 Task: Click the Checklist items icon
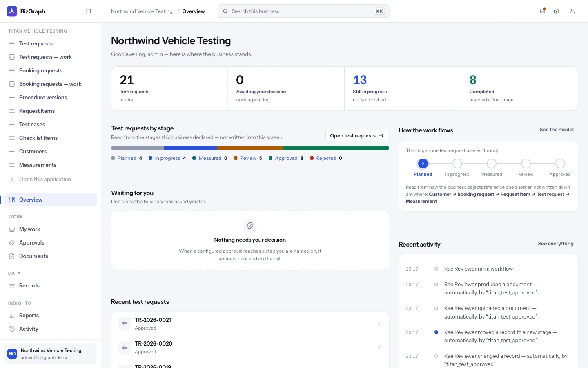(12, 138)
